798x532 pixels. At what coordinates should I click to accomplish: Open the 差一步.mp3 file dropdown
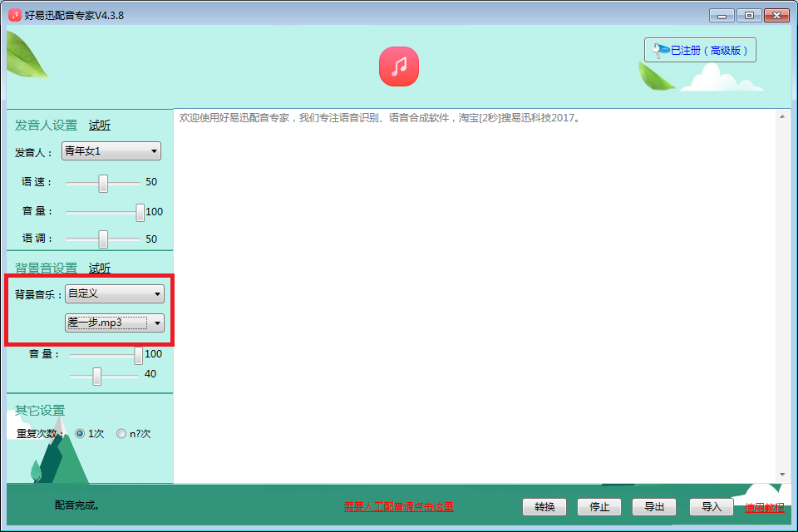pyautogui.click(x=115, y=323)
